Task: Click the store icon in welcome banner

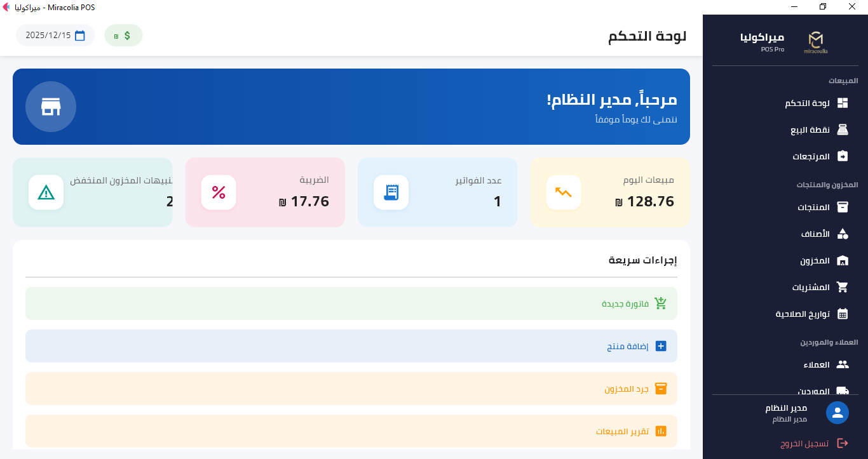Action: [51, 107]
